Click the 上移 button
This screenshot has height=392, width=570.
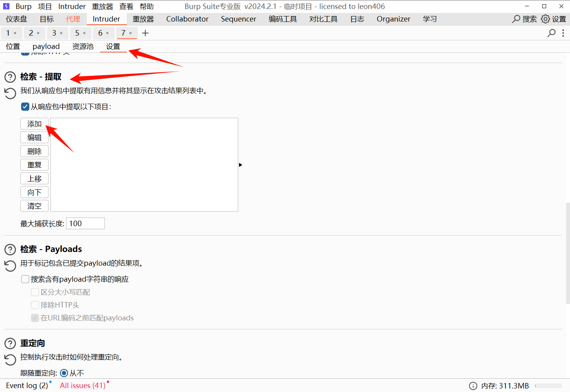34,178
